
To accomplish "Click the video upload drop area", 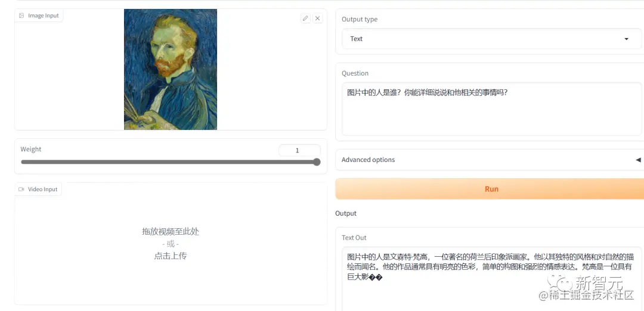I will coord(171,243).
